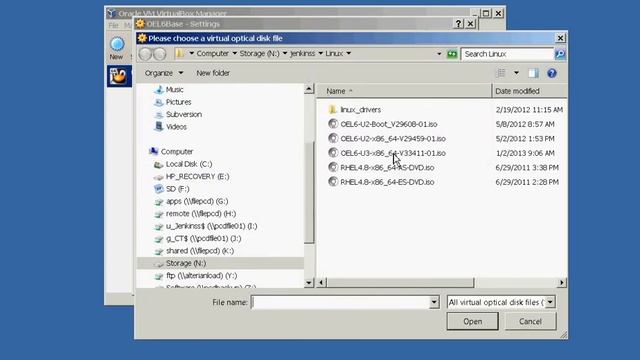
Task: Click Computer in the address breadcrumb
Action: click(213, 53)
